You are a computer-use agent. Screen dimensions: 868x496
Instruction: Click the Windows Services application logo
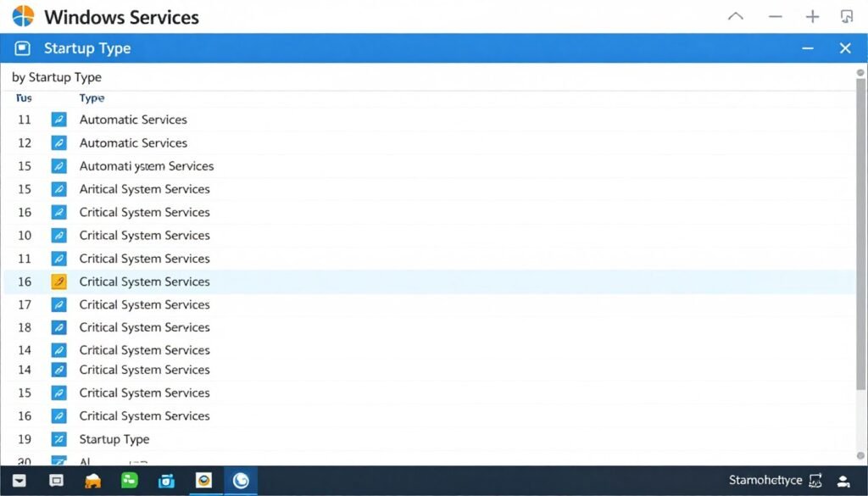24,15
